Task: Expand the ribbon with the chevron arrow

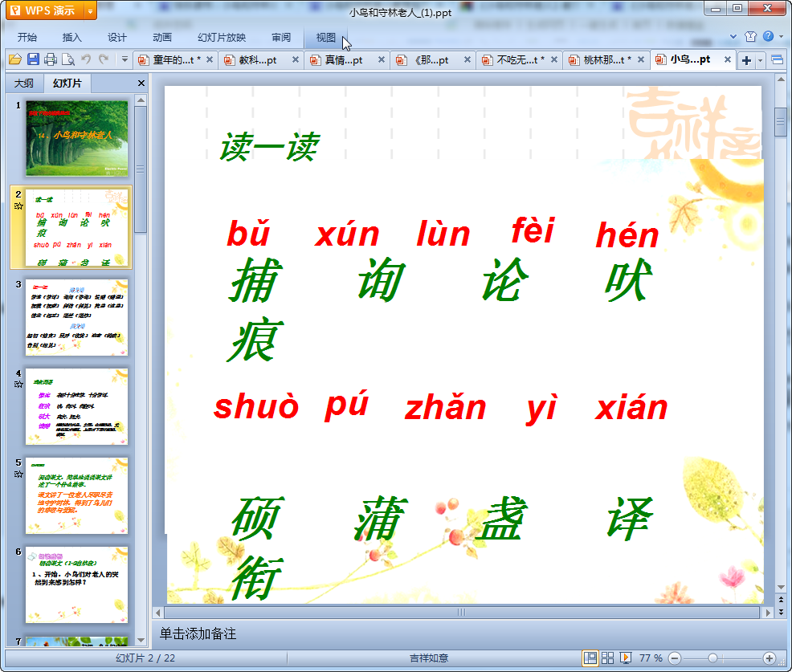Action: [733, 36]
